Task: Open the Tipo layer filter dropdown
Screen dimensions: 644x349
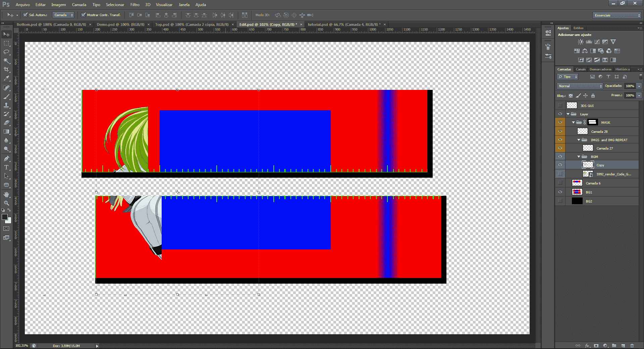Action: click(x=568, y=77)
